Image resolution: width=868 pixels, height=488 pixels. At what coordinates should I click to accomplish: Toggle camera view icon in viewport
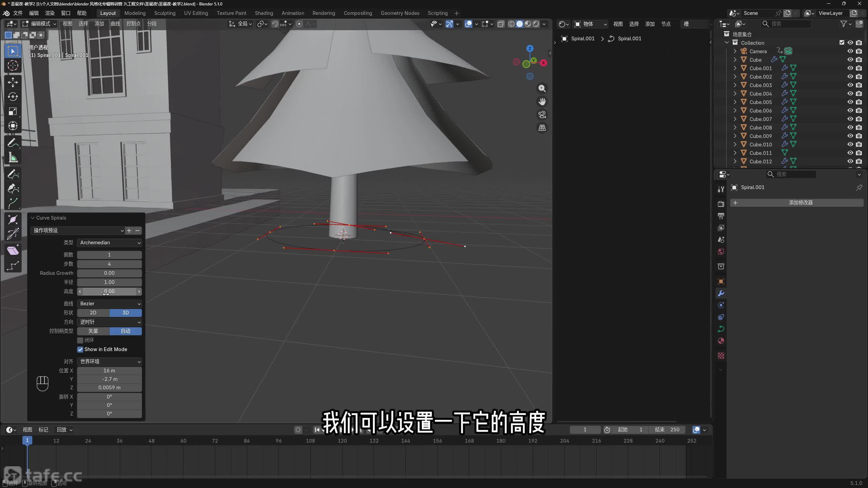coord(542,115)
